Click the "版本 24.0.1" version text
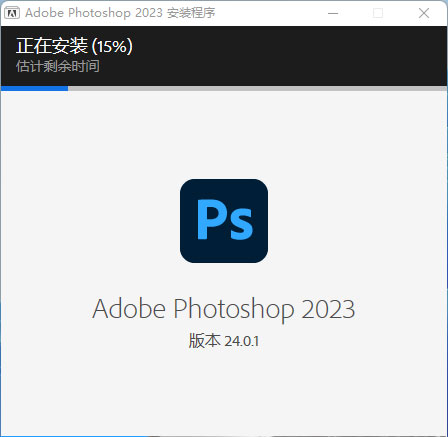The width and height of the screenshot is (448, 437). click(x=224, y=341)
